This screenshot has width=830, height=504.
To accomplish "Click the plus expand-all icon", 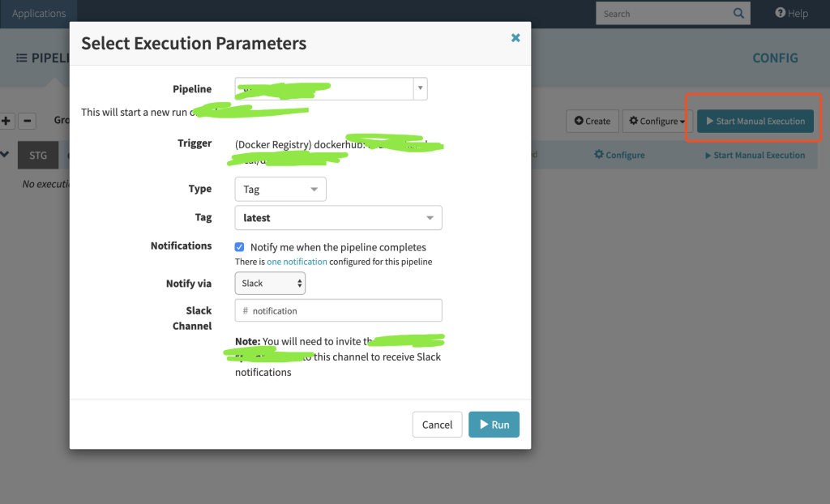I will coord(6,121).
